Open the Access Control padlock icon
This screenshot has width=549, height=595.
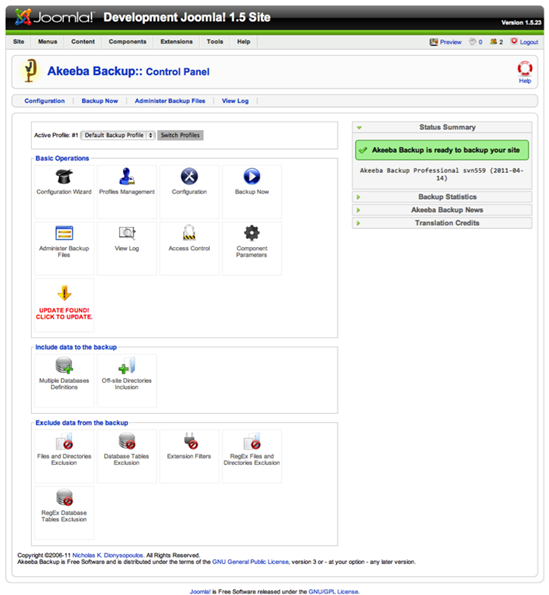[x=189, y=233]
